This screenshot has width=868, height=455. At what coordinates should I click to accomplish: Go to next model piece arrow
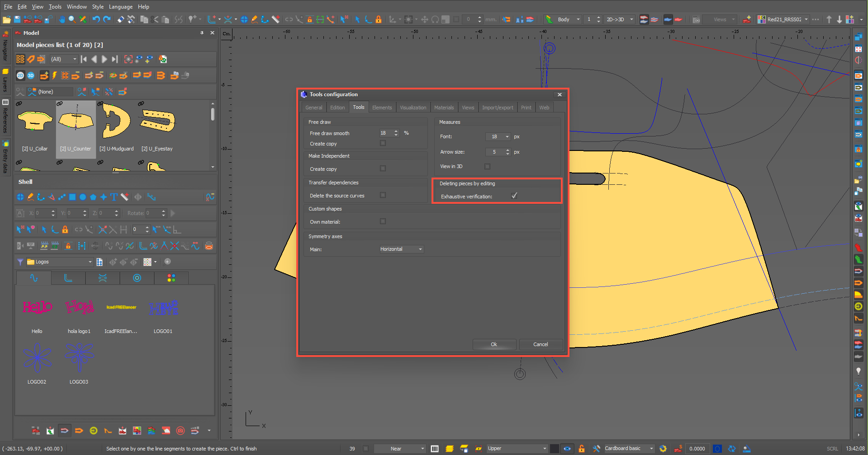click(x=104, y=59)
